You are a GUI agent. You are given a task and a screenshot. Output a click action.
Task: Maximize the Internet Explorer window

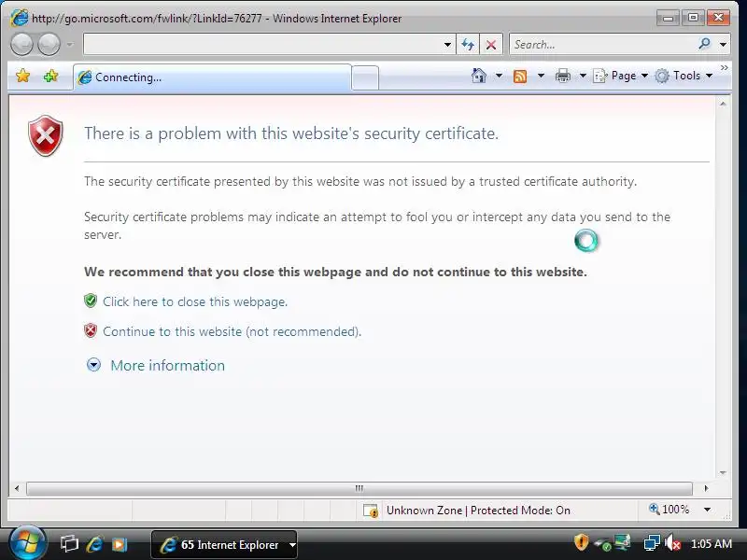point(693,18)
